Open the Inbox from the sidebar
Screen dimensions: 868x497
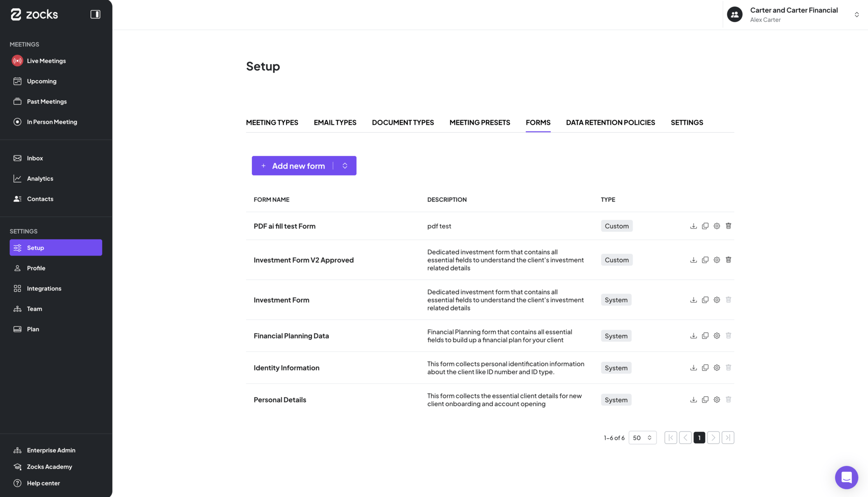point(35,158)
